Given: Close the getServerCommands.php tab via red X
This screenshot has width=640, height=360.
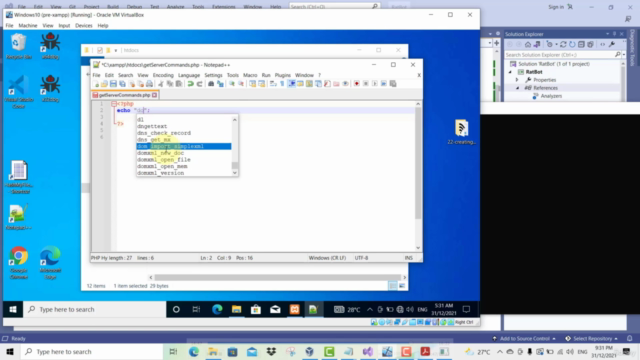Looking at the screenshot, I should [154, 95].
